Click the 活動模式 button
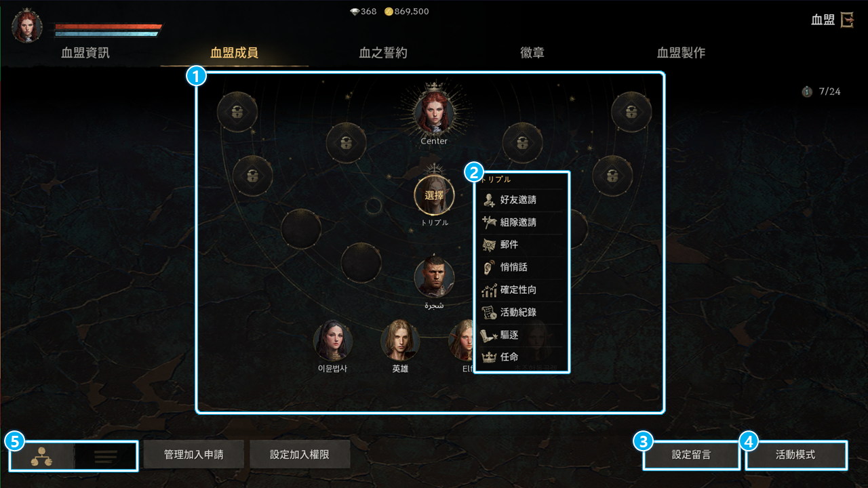This screenshot has width=868, height=488. [x=795, y=455]
